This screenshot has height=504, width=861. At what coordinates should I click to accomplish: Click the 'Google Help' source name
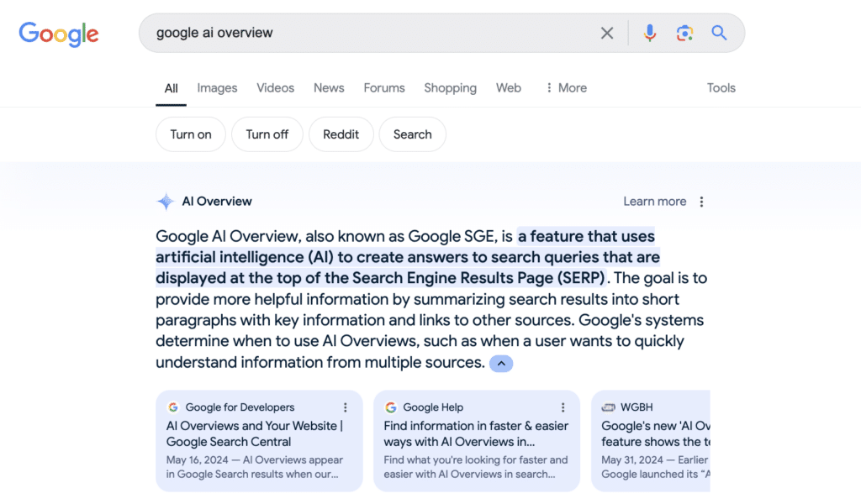[x=433, y=407]
